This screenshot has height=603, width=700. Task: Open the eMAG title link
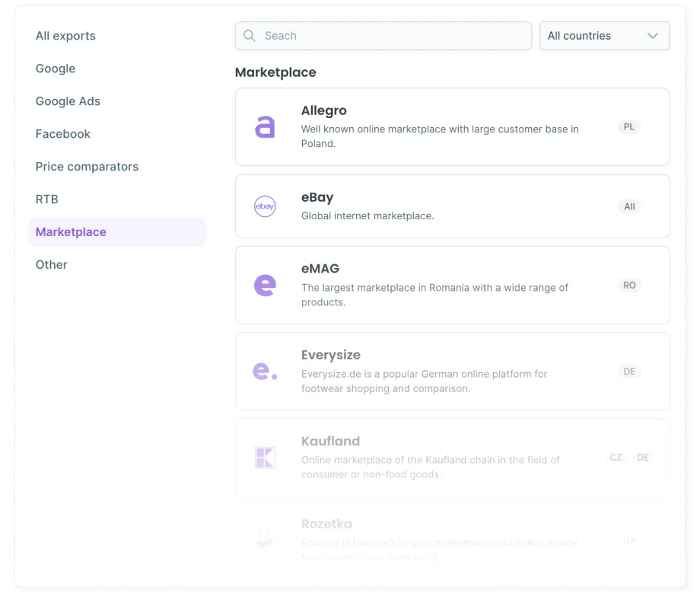coord(320,269)
